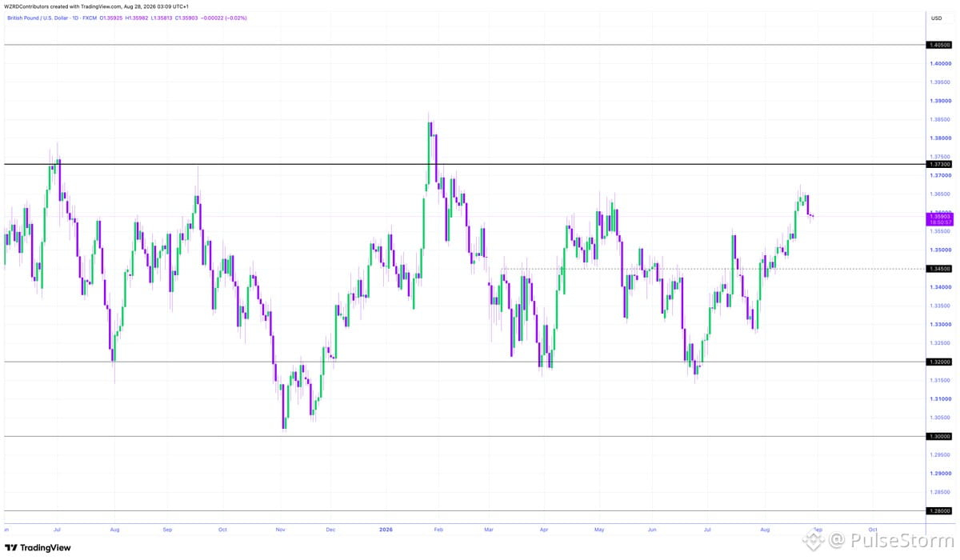Click the Apr label on time axis
Screen dimensions: 960x560
coord(543,530)
